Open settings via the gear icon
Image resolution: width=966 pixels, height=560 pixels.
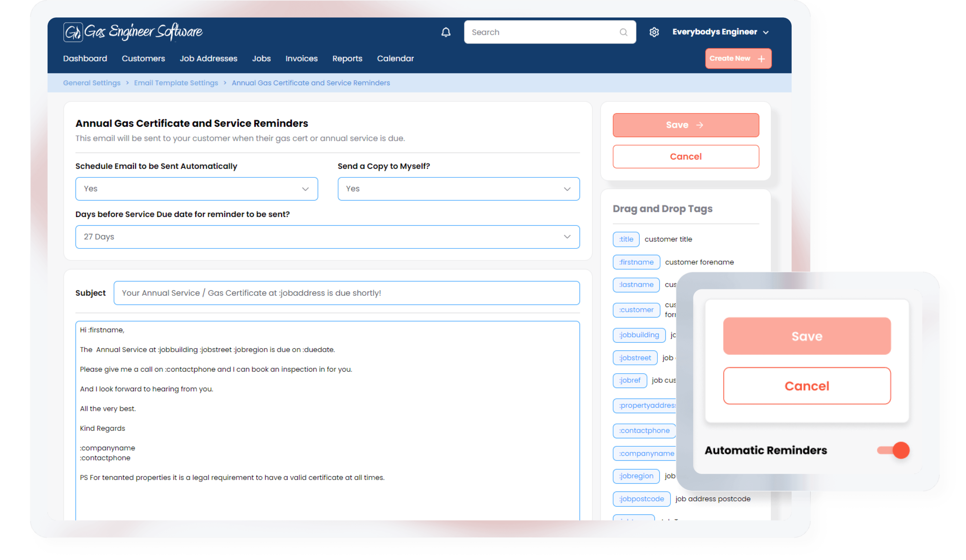click(x=654, y=32)
